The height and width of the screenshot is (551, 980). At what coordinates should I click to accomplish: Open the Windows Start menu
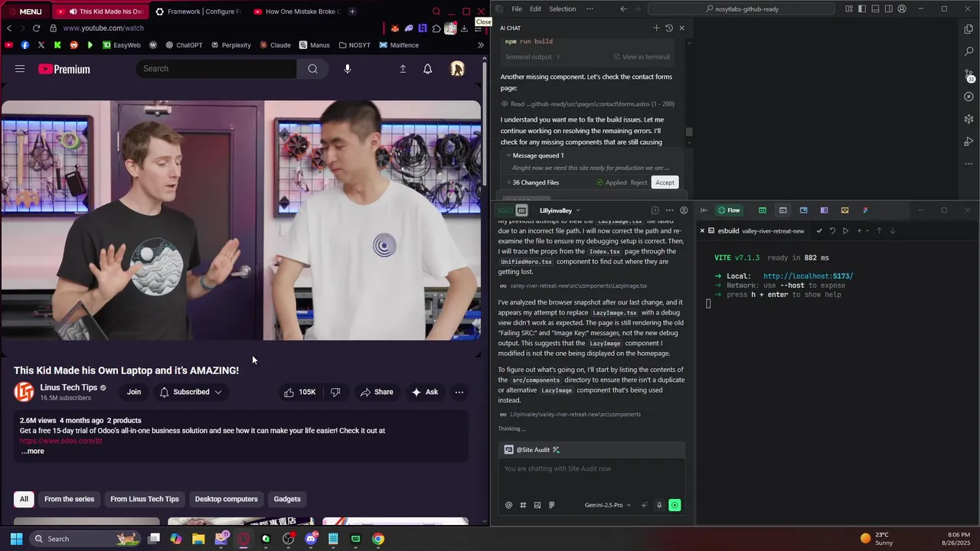click(16, 539)
